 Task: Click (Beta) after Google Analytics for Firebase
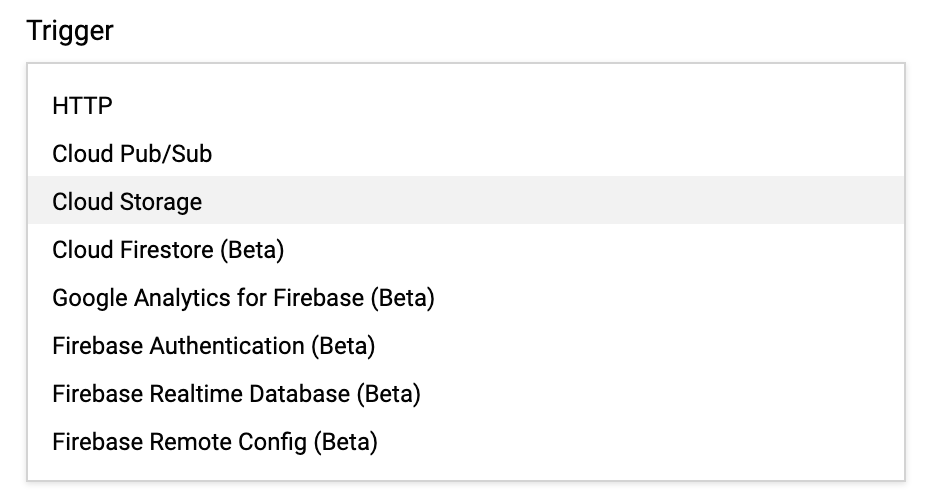(x=401, y=298)
